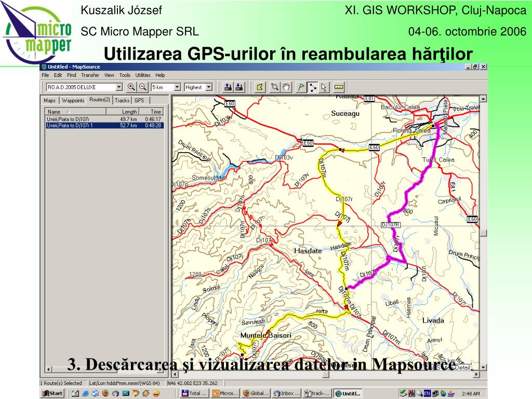Click the Java coffee cup tray icon
Viewport: 532px width, 399px height.
(451, 394)
